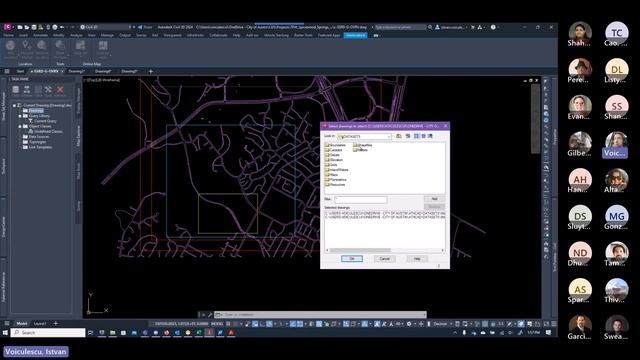
Task: Open the Home ribbon tab
Action: pos(9,36)
